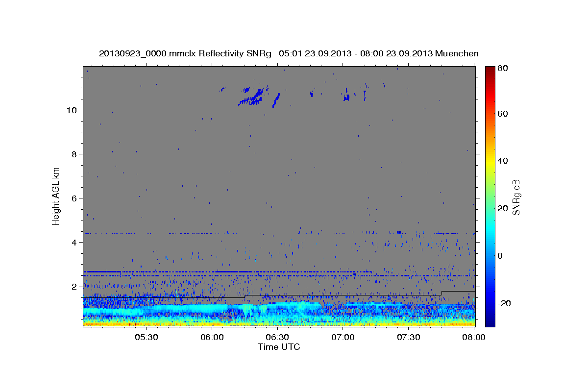Click the height tick label 2
This screenshot has width=588, height=392.
(75, 286)
